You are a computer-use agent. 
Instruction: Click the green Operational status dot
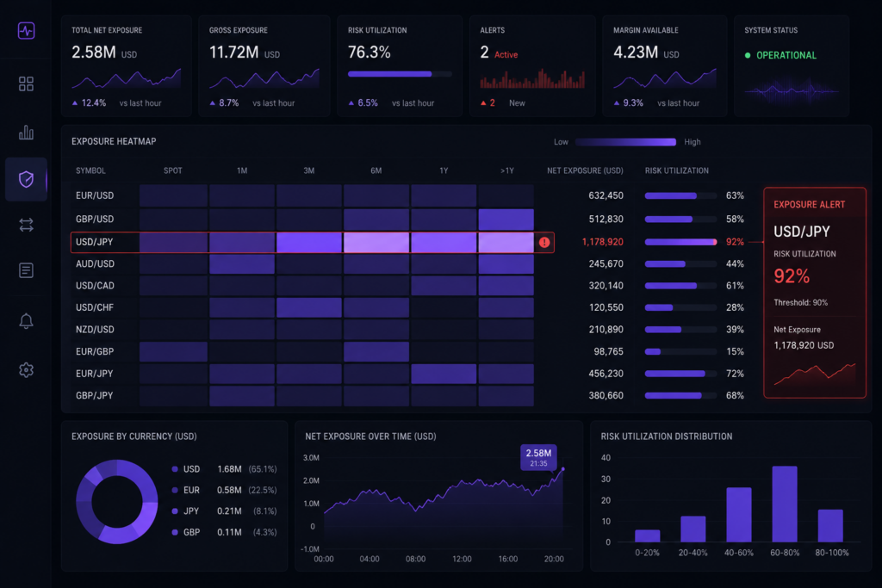(x=748, y=55)
